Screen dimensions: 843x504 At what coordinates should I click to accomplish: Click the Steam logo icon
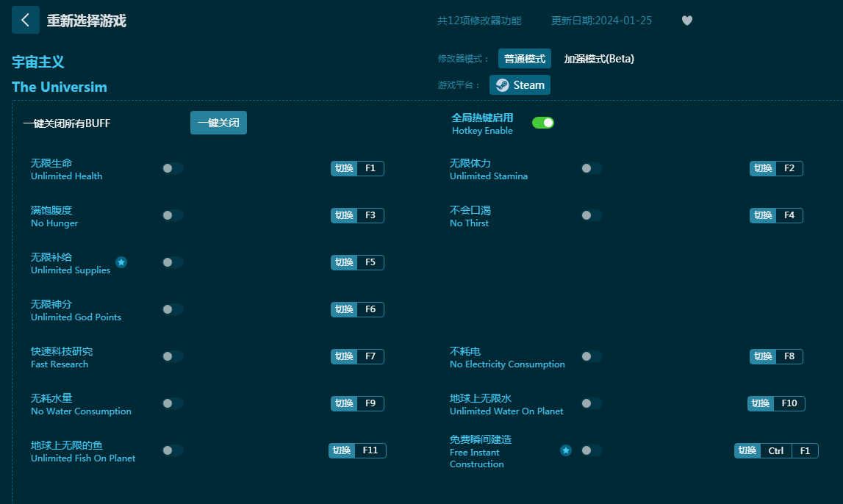pyautogui.click(x=502, y=85)
